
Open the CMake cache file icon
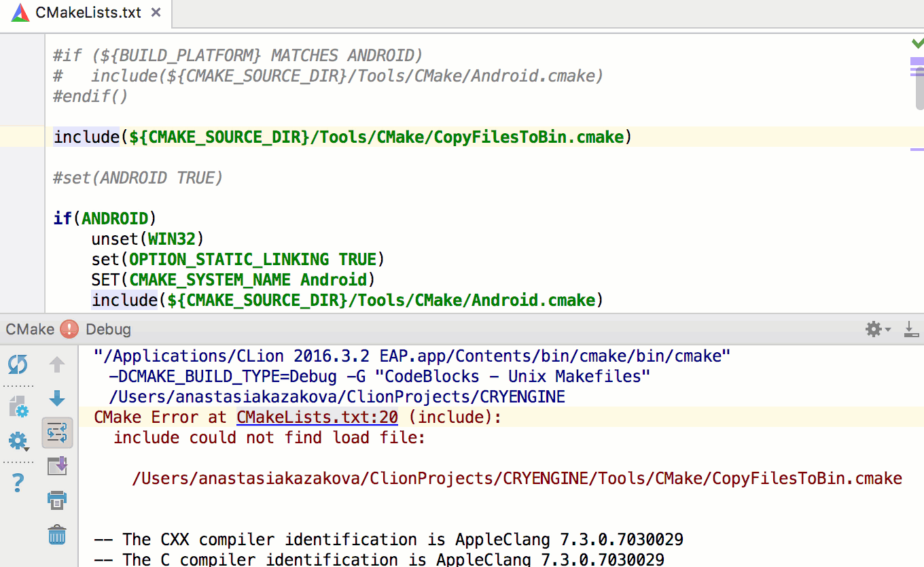pyautogui.click(x=18, y=407)
